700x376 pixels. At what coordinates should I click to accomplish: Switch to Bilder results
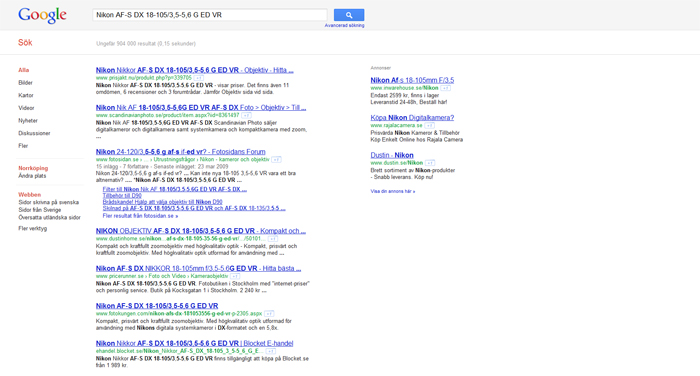pos(25,83)
